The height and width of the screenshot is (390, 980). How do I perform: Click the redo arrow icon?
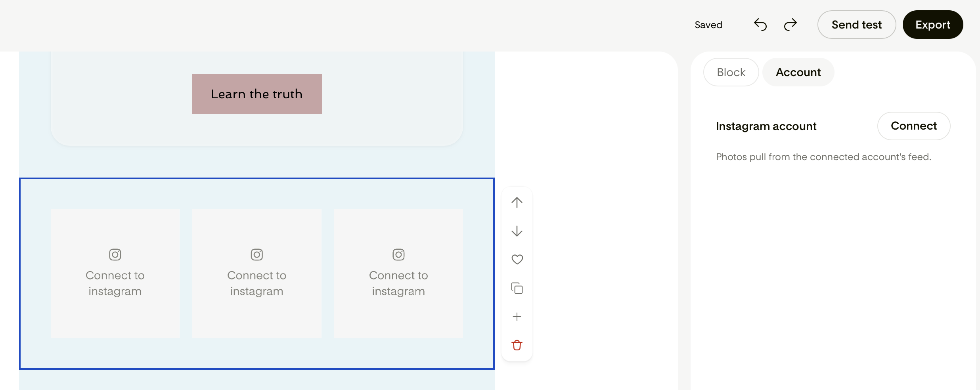coord(791,25)
